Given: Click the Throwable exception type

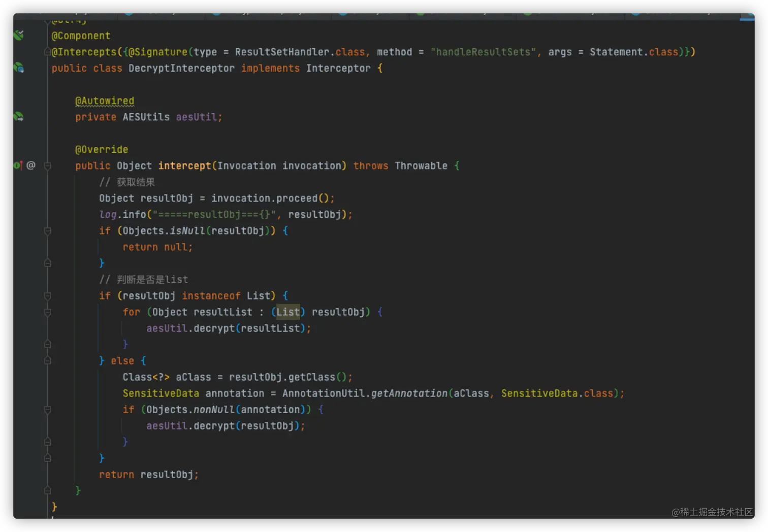Looking at the screenshot, I should pyautogui.click(x=421, y=165).
